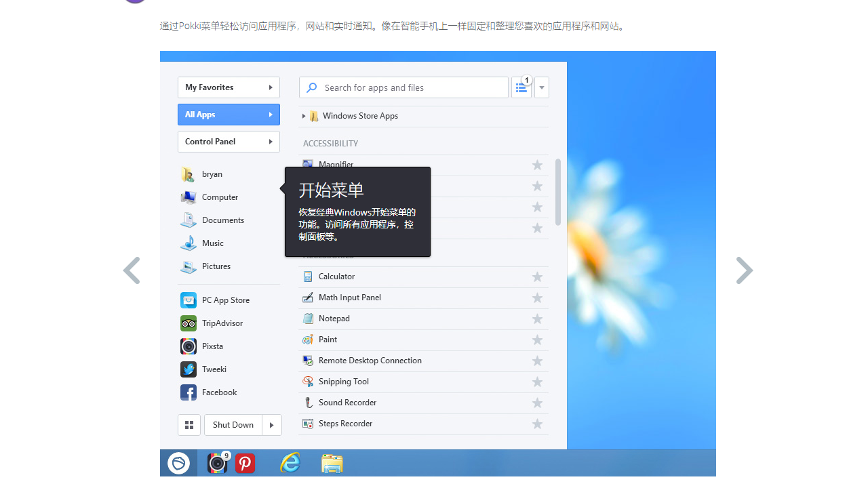Expand the Windows Store Apps group

303,116
